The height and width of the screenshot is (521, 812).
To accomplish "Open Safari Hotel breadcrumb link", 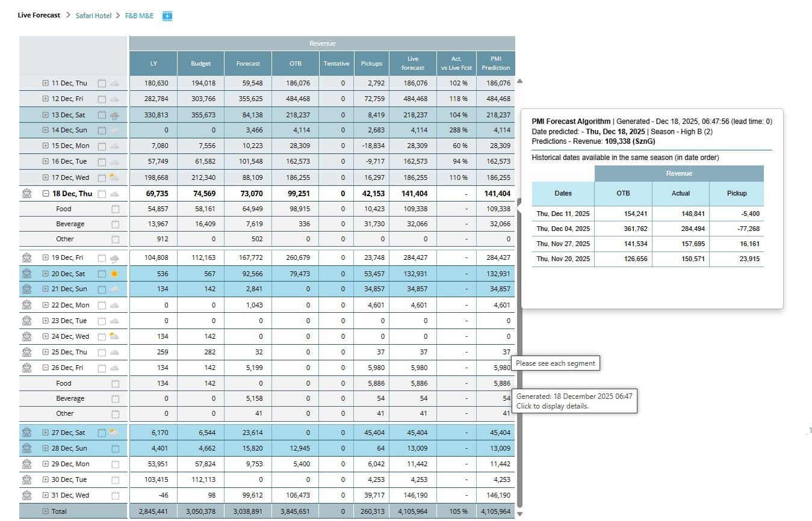I will (93, 16).
